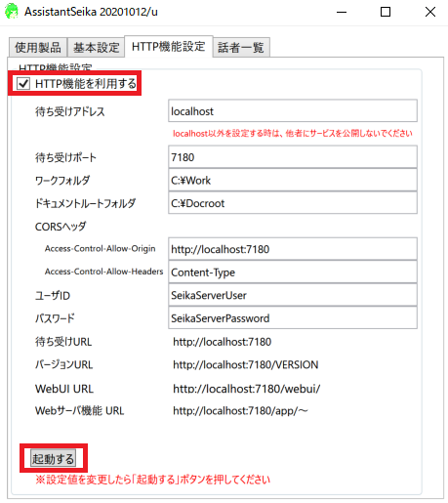
Task: Focus the 待ち受けアドレス field containing localhost
Action: click(293, 111)
